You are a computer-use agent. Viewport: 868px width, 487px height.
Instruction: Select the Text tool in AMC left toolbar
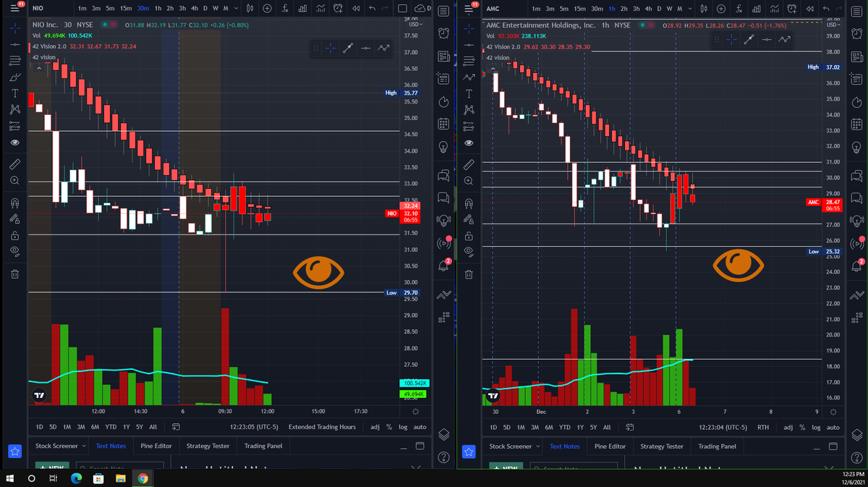tap(469, 93)
